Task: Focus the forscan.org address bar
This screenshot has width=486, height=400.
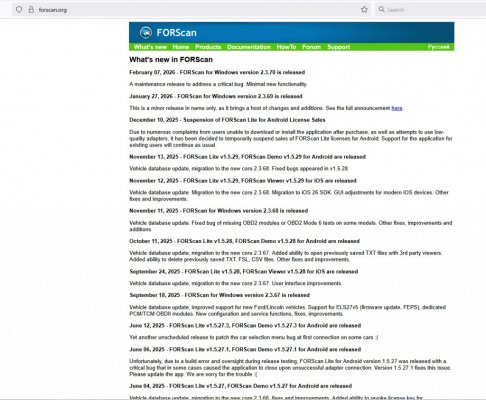Action: click(x=193, y=10)
